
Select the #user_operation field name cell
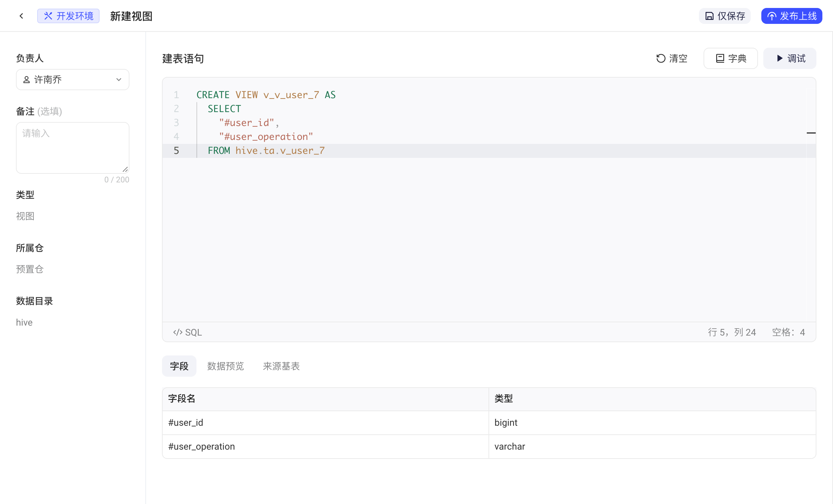pyautogui.click(x=326, y=446)
